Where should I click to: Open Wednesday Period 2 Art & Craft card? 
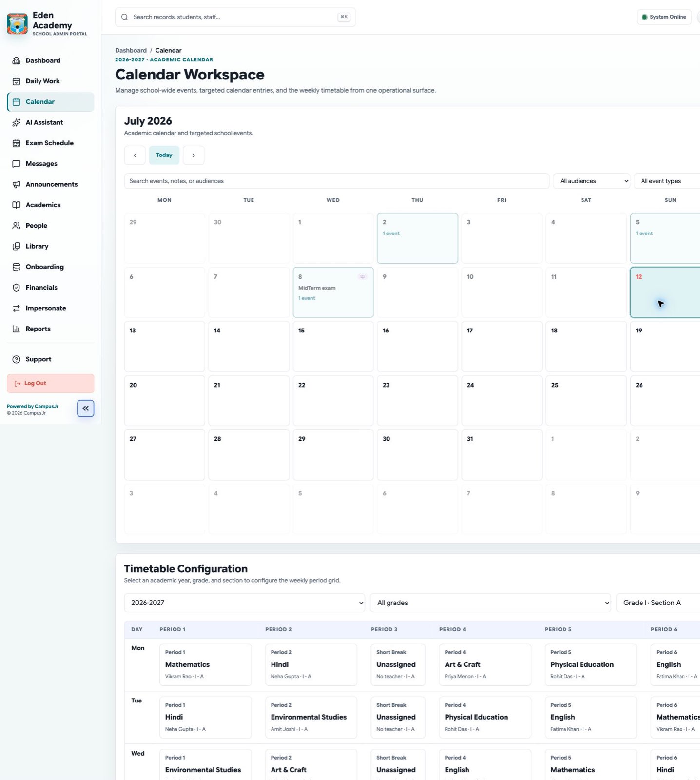pos(311,765)
